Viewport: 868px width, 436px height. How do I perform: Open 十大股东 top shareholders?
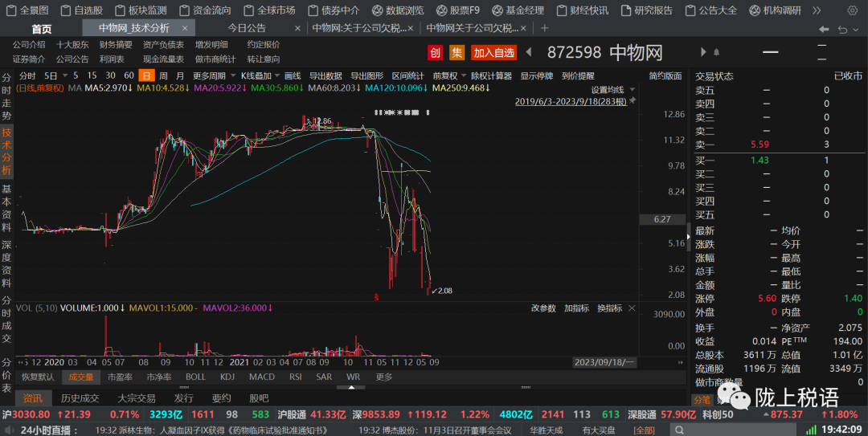click(x=72, y=45)
